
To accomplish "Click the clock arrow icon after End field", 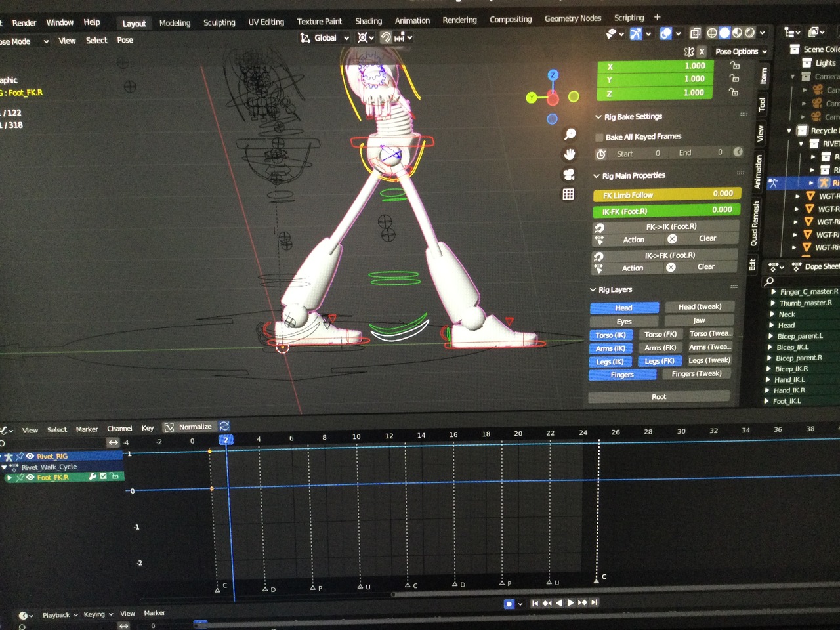I will pos(738,152).
